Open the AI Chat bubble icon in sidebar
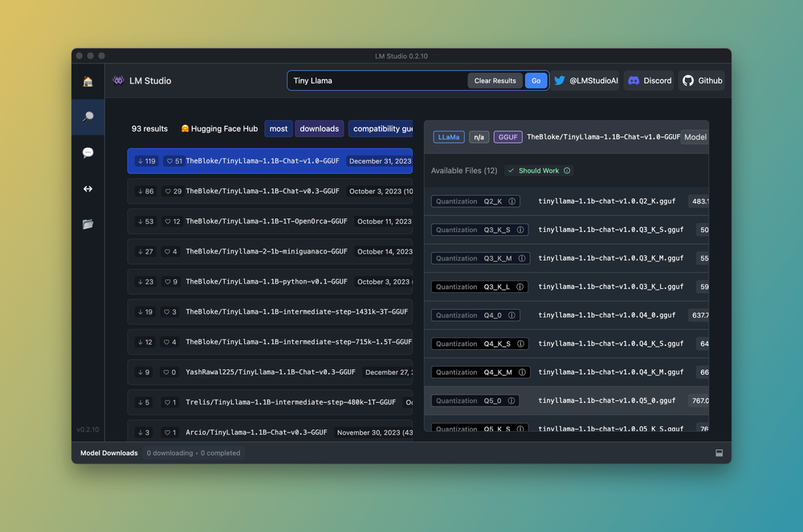 click(88, 152)
